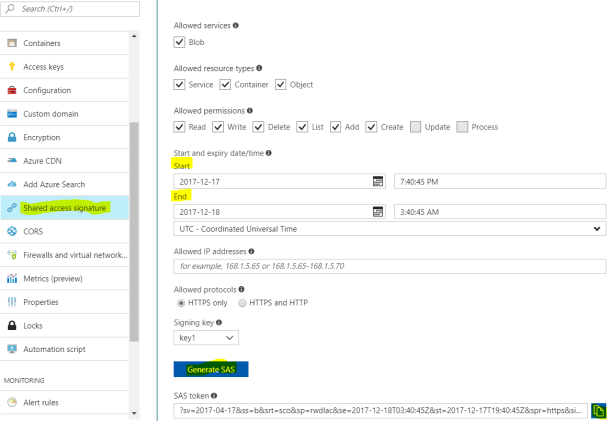Open Containers in the sidebar menu
Viewport: 611px width, 421px height.
point(65,43)
